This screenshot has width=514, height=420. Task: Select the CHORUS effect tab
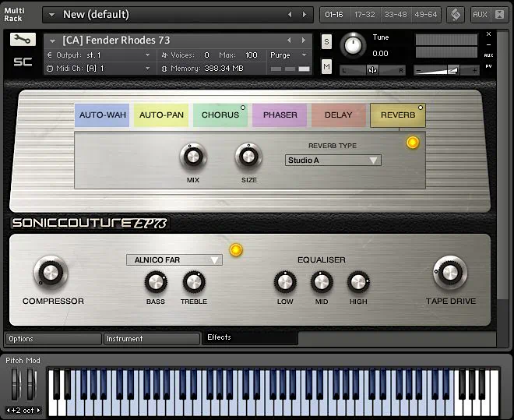(220, 115)
